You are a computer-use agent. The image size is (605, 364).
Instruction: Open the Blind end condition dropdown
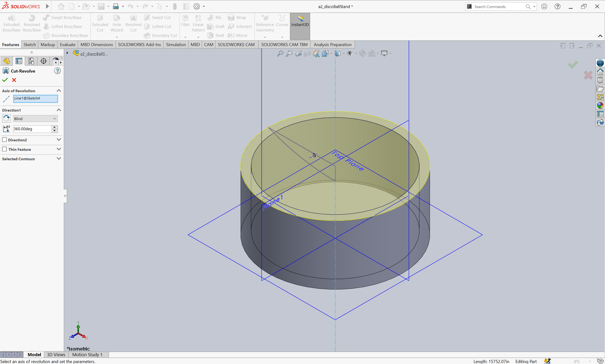click(x=35, y=119)
